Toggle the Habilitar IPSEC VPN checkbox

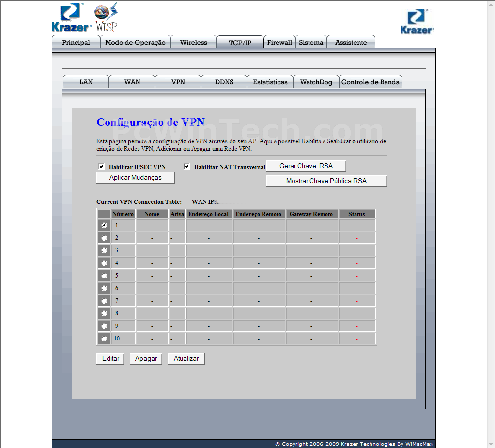pos(101,167)
